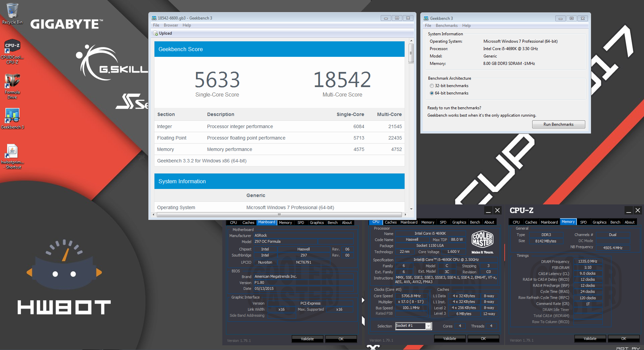Click Validate in CPU-Z Memory window

590,339
